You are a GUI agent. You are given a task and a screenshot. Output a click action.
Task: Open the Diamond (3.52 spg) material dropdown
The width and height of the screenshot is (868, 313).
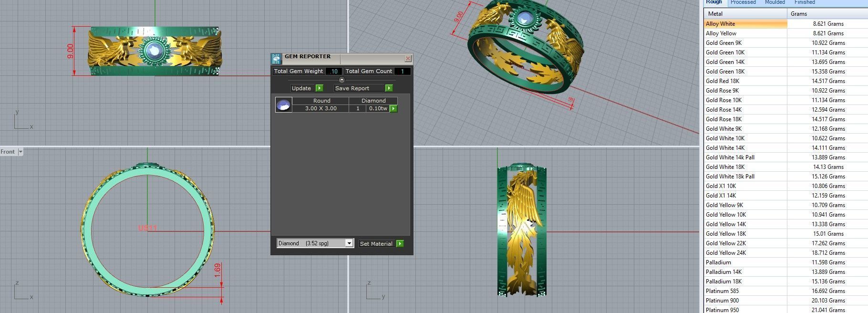pyautogui.click(x=349, y=243)
